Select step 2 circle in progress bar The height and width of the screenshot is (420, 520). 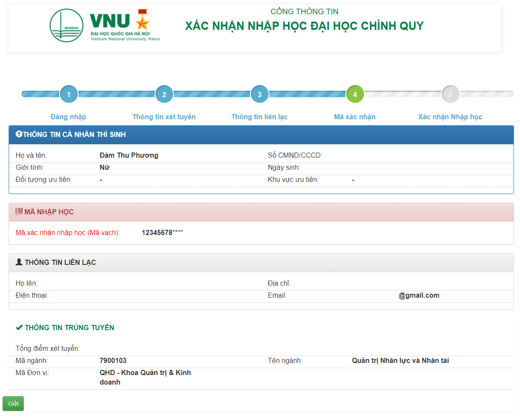[x=164, y=94]
